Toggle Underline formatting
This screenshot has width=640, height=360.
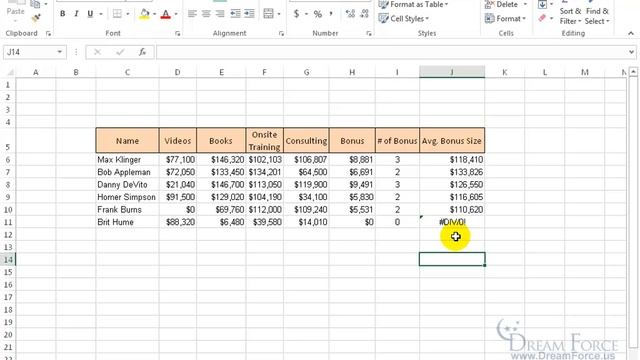point(90,14)
